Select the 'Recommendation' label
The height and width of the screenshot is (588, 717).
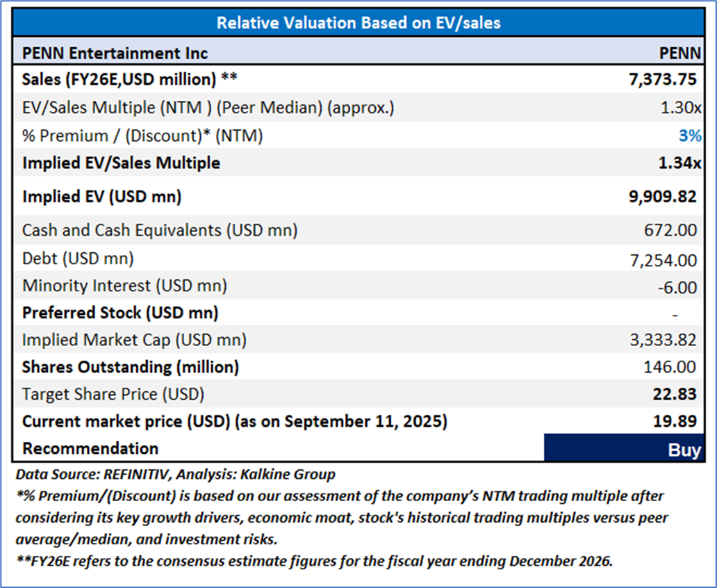(90, 448)
